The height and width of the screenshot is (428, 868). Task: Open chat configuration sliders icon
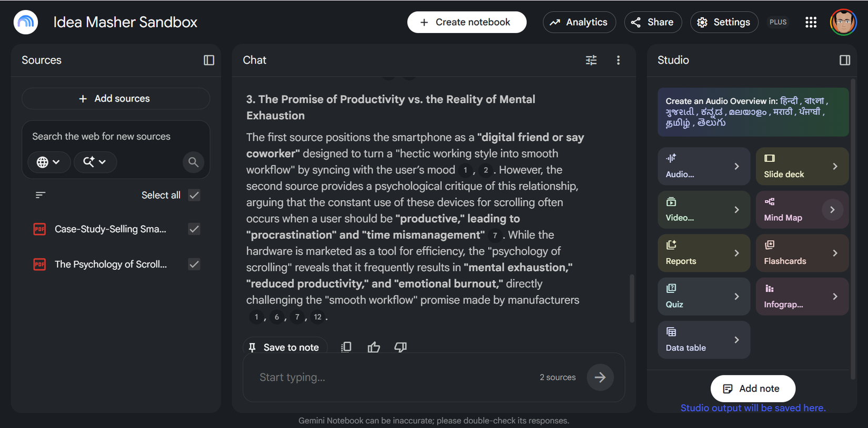click(591, 60)
